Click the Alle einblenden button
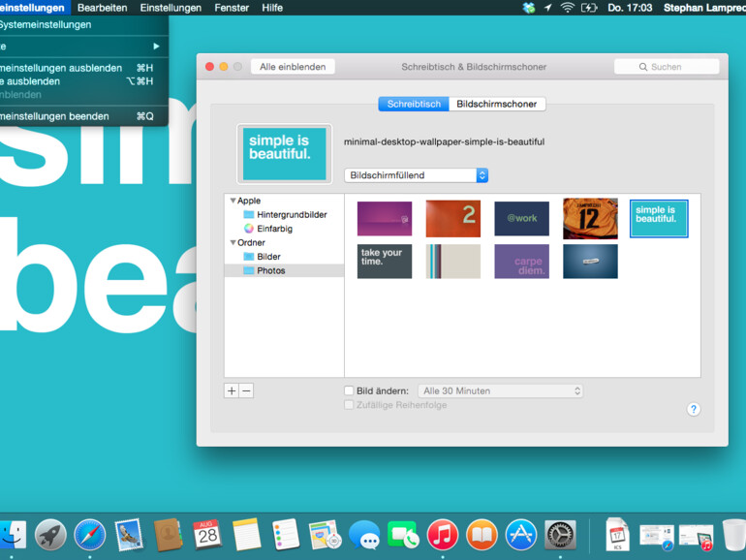Image resolution: width=746 pixels, height=560 pixels. pyautogui.click(x=293, y=67)
